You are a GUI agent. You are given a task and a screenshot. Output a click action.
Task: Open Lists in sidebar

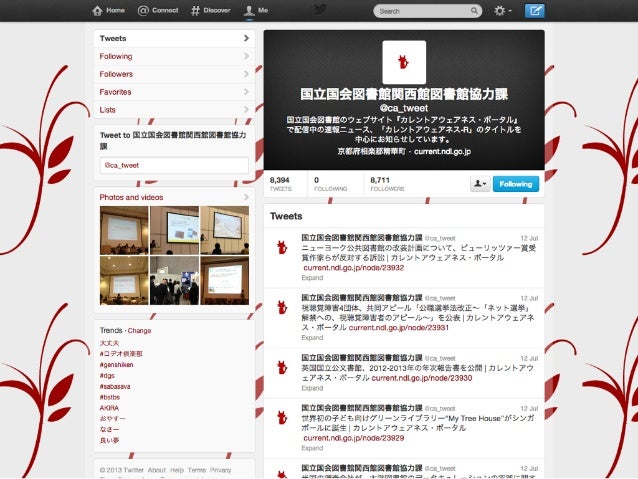coord(174,110)
